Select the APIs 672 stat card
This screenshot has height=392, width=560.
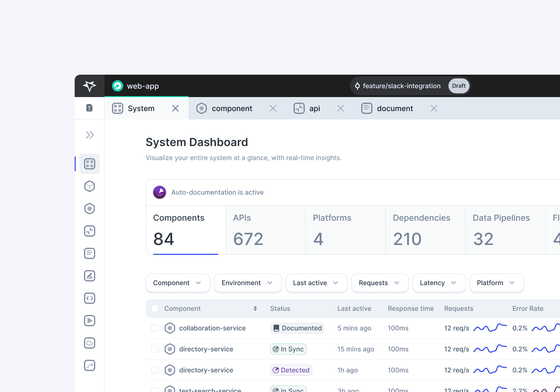click(266, 230)
